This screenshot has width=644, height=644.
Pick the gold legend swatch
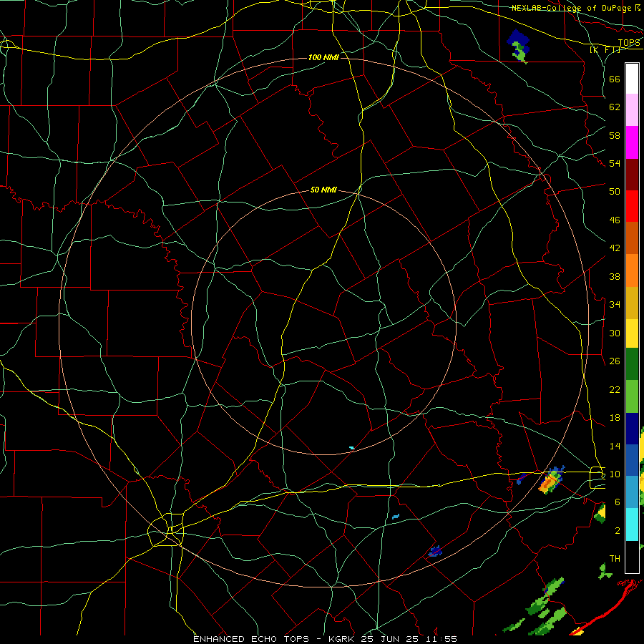(632, 302)
